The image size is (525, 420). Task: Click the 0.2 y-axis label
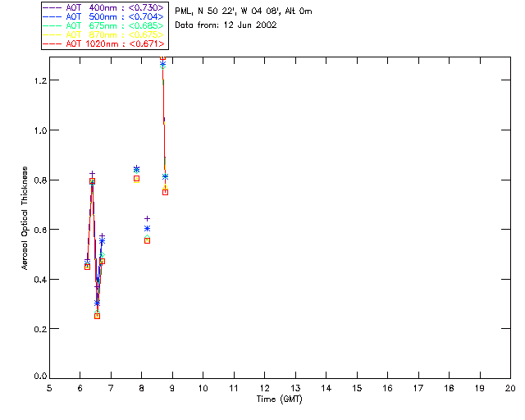point(40,329)
